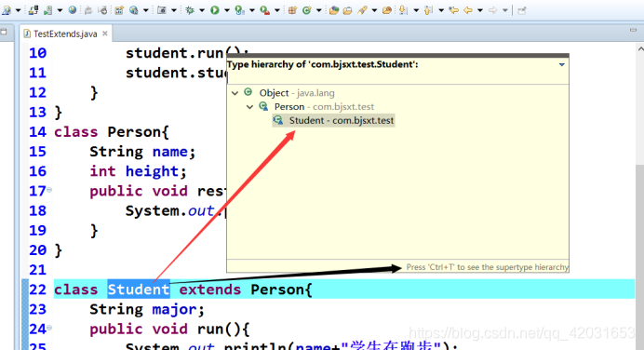Toggle code folding at line 24
The width and height of the screenshot is (644, 350).
point(49,328)
